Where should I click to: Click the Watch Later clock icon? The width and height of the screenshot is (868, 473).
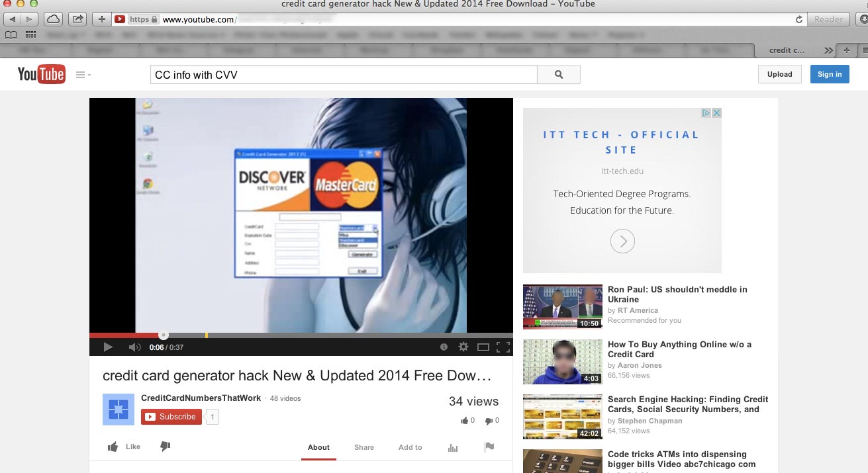pos(444,347)
